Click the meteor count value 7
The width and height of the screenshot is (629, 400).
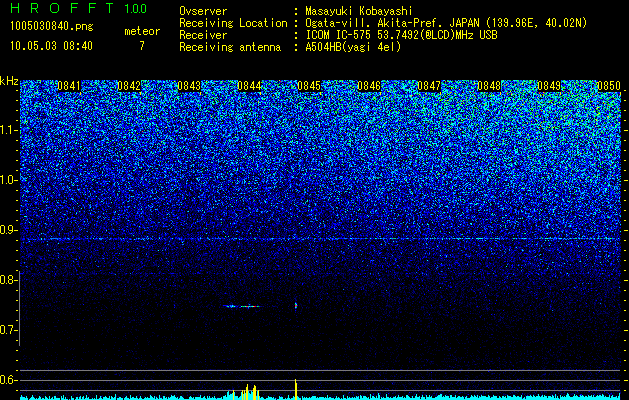(x=142, y=46)
